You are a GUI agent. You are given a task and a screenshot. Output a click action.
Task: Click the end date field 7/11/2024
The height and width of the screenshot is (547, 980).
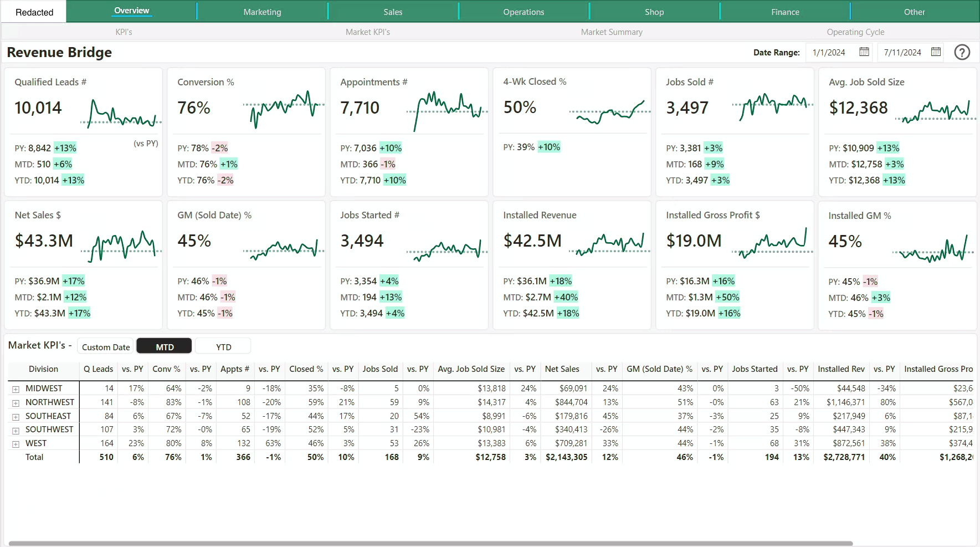[902, 52]
